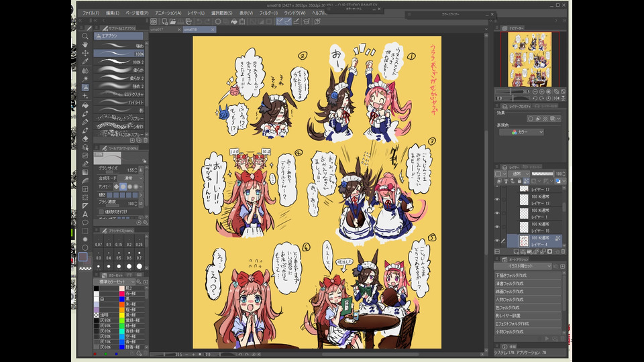Viewport: 644px width, 362px height.
Task: Expand anti-aliasing options arrow
Action: tap(141, 187)
